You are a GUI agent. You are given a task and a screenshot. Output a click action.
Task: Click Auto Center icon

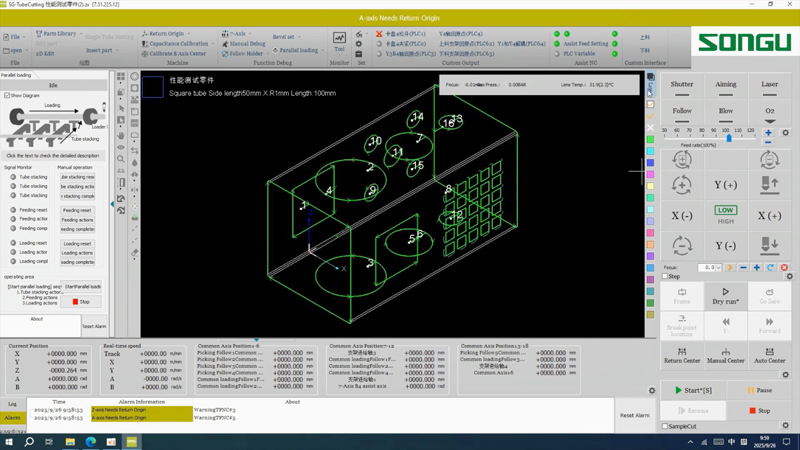pos(769,355)
